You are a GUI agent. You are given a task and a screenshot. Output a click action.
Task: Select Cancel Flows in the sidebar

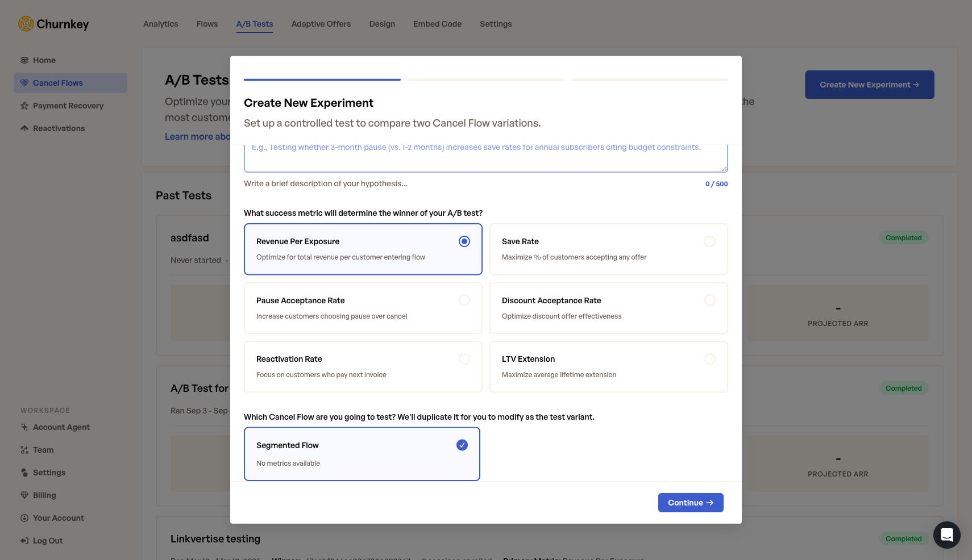57,83
